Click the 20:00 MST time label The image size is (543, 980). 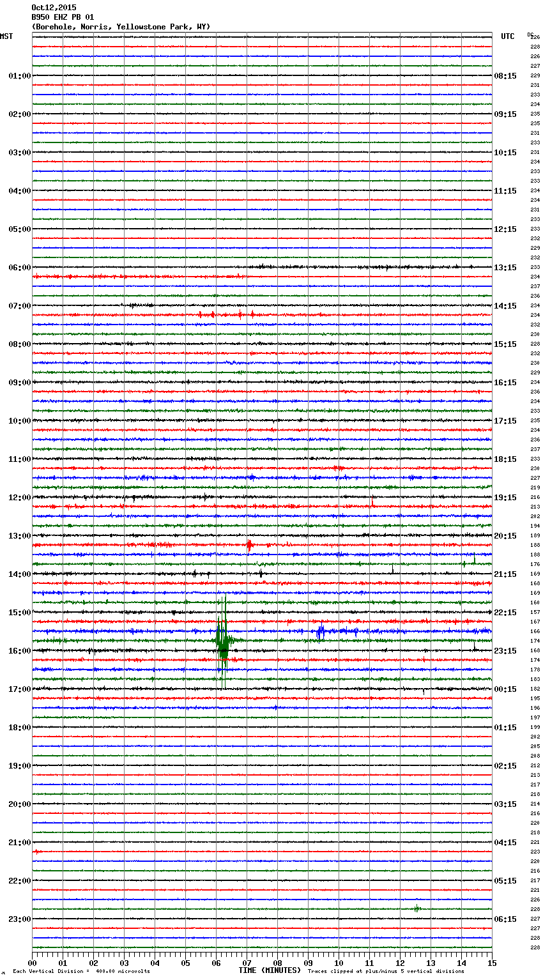(19, 804)
